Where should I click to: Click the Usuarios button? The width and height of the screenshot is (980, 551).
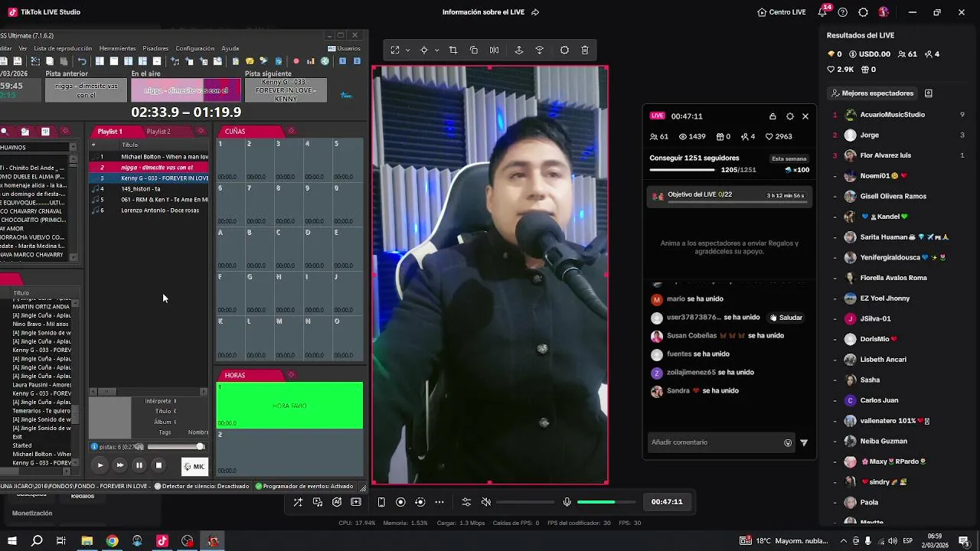344,48
